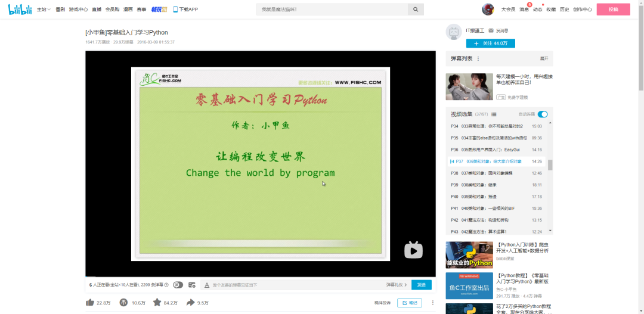
Task: Click the star favorite icon
Action: [157, 303]
